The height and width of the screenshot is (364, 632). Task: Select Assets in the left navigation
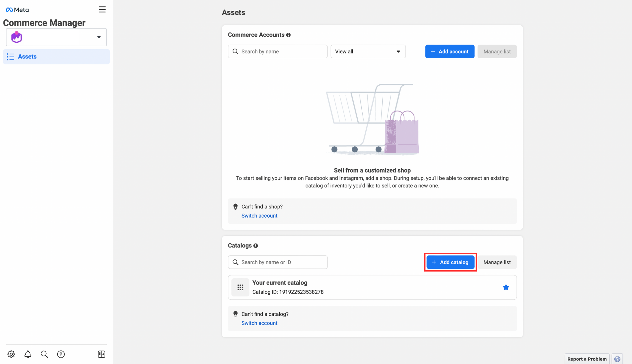coord(56,57)
